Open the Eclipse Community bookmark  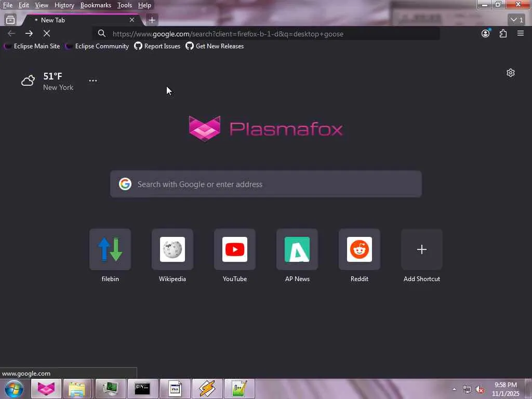pos(97,46)
